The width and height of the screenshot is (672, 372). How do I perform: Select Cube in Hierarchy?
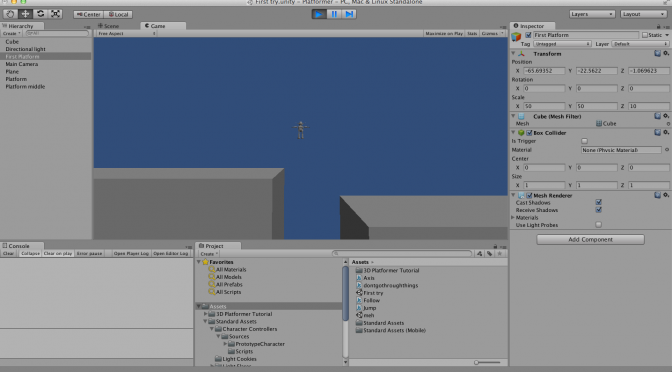tap(12, 42)
